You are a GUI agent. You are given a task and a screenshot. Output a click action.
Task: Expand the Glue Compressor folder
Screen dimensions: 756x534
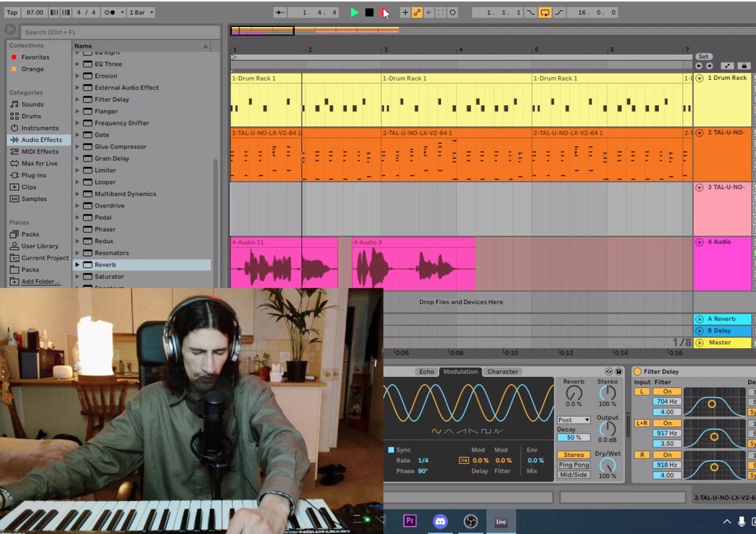tap(78, 147)
